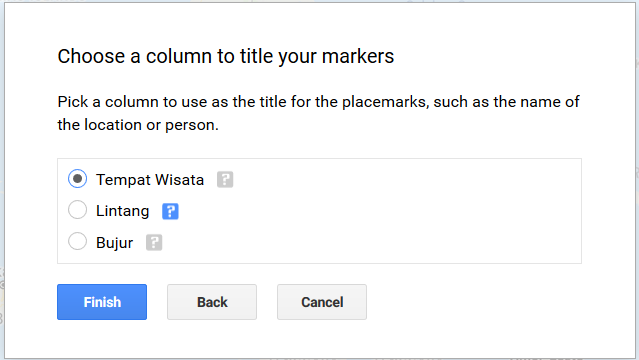
Task: Choose the Lintang radio option
Action: coord(77,210)
